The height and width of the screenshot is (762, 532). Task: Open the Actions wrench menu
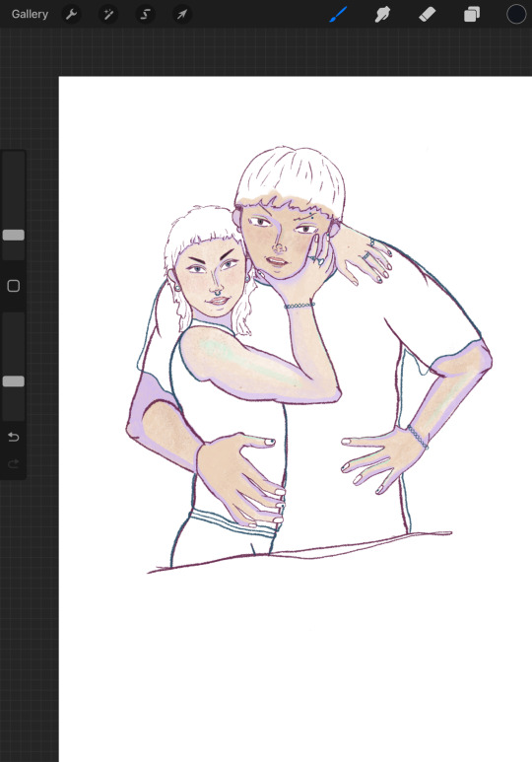(71, 15)
